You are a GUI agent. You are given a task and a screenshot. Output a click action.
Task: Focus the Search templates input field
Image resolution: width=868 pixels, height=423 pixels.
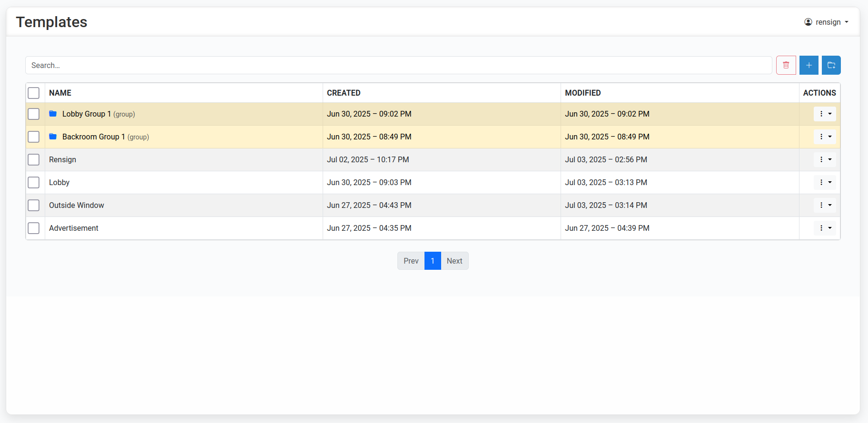coord(398,65)
